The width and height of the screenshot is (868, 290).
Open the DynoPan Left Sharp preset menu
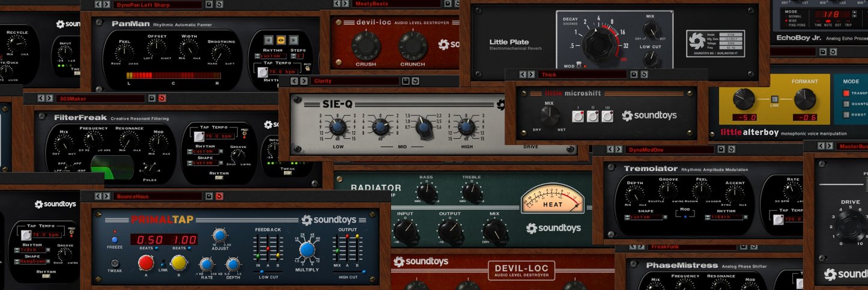[157, 4]
